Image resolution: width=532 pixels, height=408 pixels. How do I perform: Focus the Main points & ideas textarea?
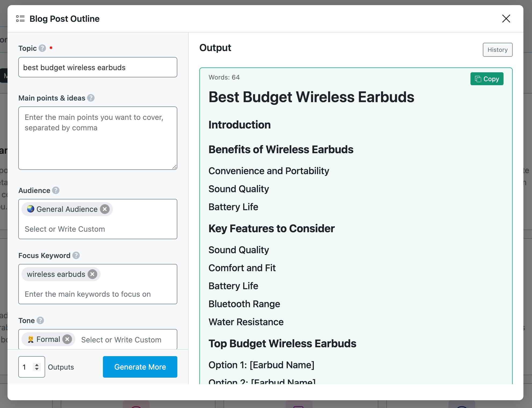click(98, 138)
